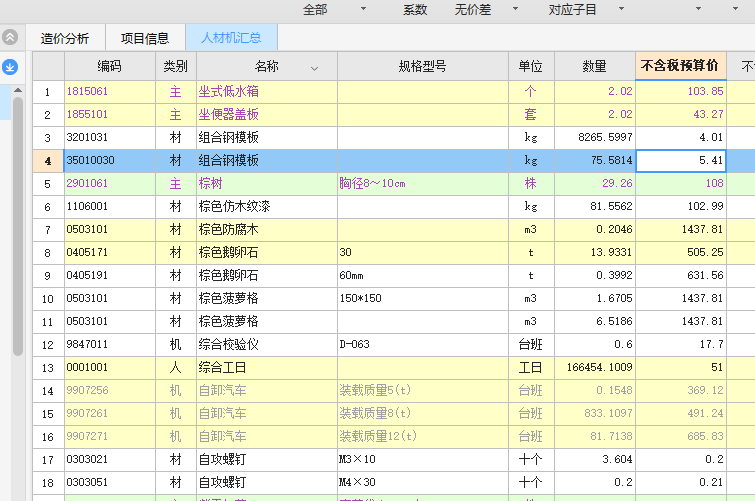
Task: Click spec cell 150*150
Action: coord(423,299)
